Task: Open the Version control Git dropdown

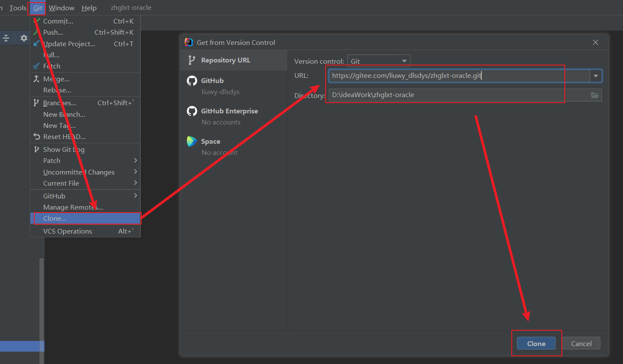Action: [379, 61]
